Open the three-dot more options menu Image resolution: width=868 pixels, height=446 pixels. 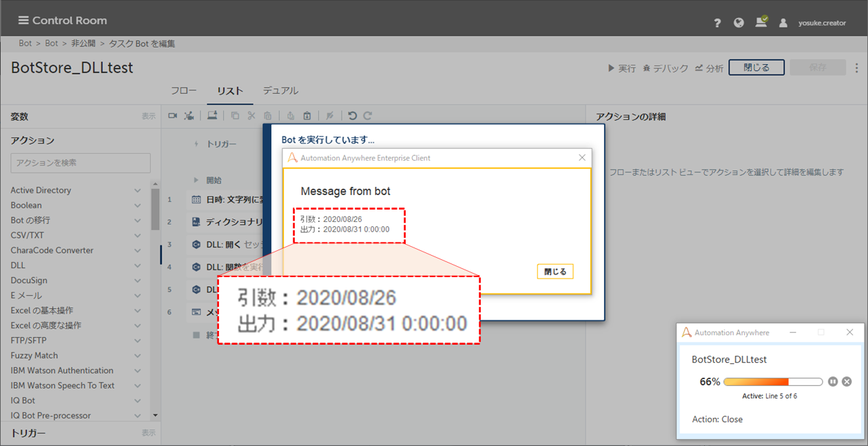[x=857, y=68]
